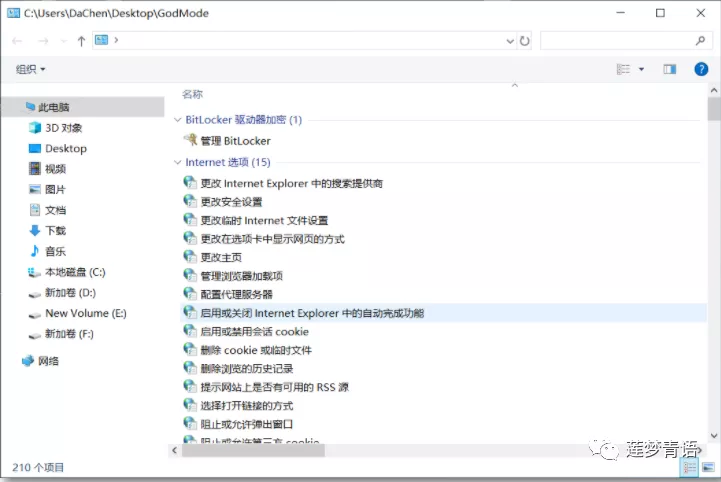The height and width of the screenshot is (482, 721).
Task: Click the vertical scrollbar thumb
Action: pyautogui.click(x=714, y=109)
